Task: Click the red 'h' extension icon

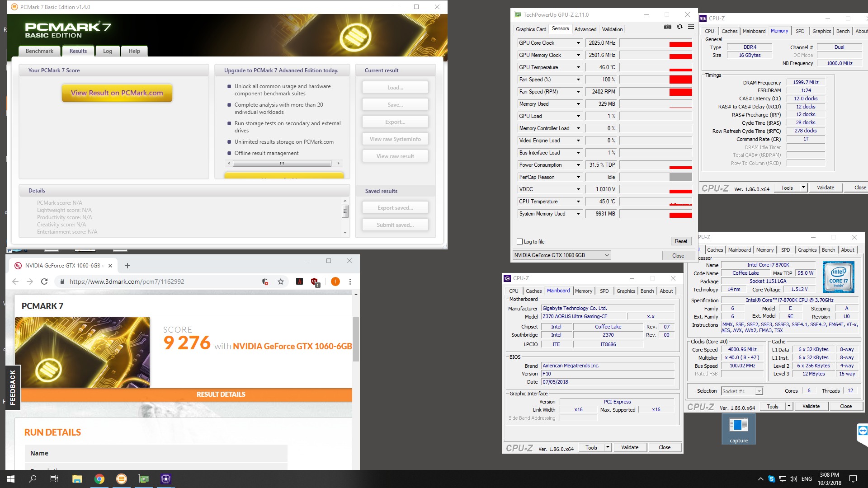Action: coord(299,282)
